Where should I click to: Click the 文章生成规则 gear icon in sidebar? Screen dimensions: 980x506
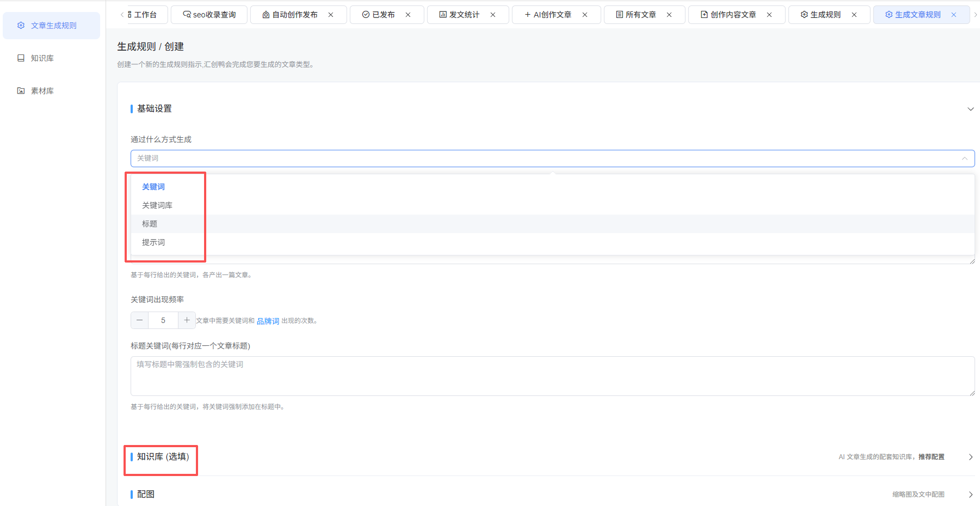click(x=21, y=26)
